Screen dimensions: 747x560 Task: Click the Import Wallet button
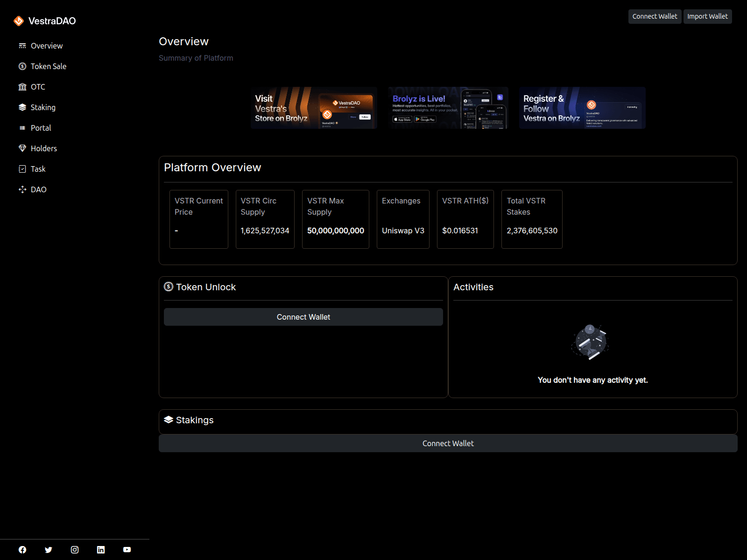coord(707,16)
